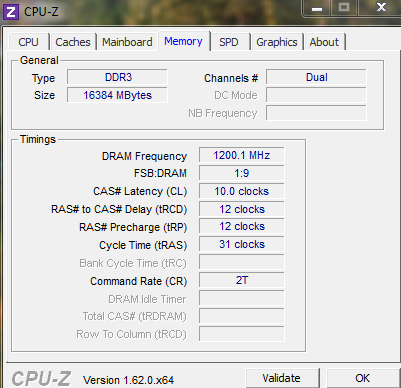Click the Command Rate (CR) label

click(x=138, y=281)
